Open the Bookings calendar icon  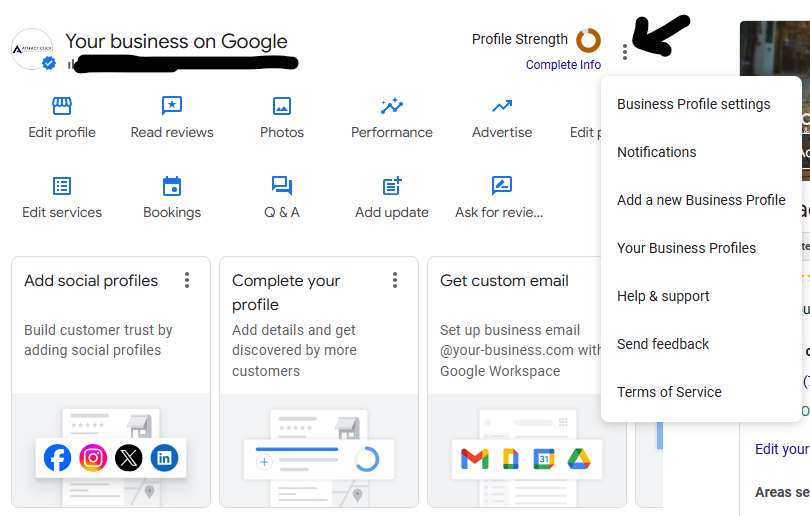coord(172,186)
